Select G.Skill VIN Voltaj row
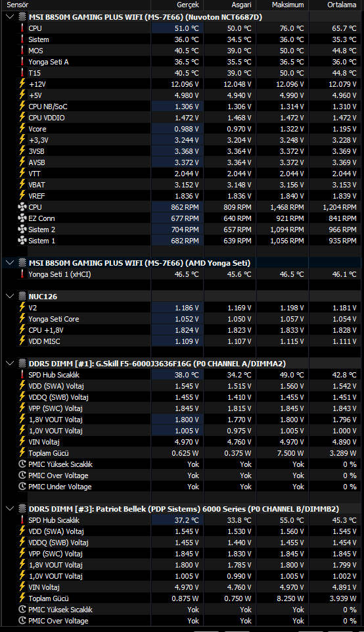The image size is (364, 632). [181, 442]
